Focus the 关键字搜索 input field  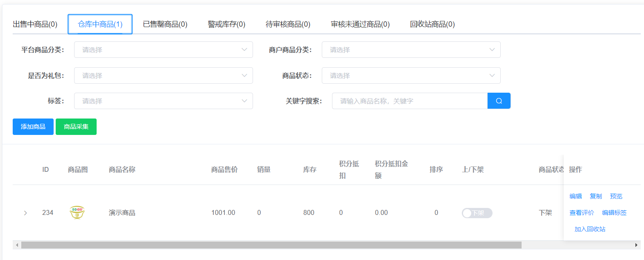click(409, 101)
